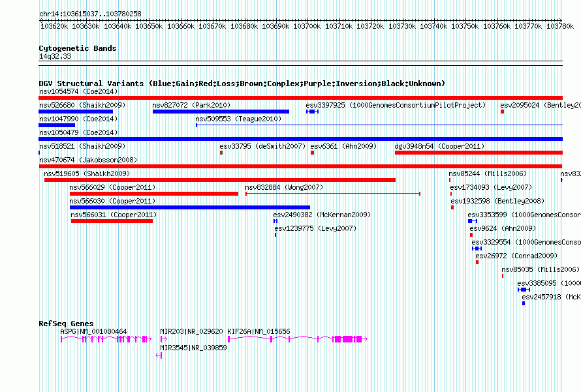The height and width of the screenshot is (392, 581).
Task: Click the red esv1932598 marker
Action: pyautogui.click(x=452, y=207)
